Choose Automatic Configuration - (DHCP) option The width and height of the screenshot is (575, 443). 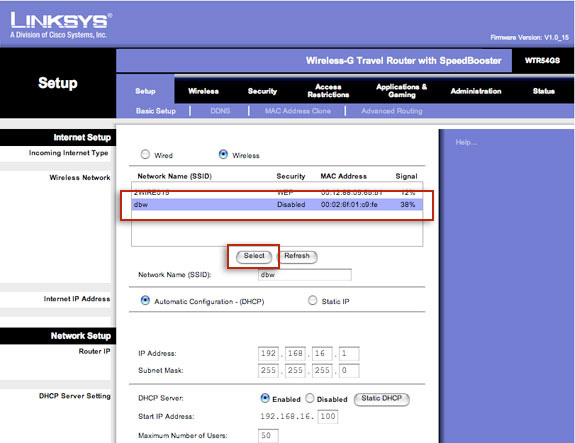tap(145, 301)
